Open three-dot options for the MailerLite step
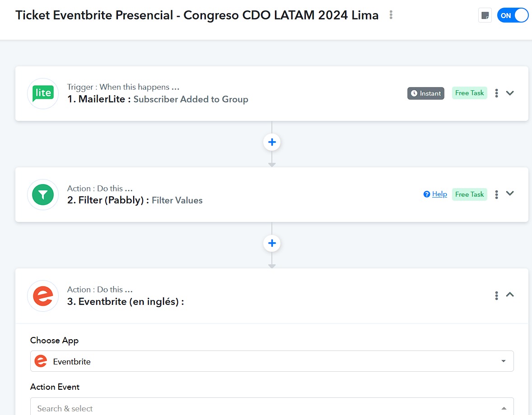Viewport: 532px width, 415px height. click(496, 93)
